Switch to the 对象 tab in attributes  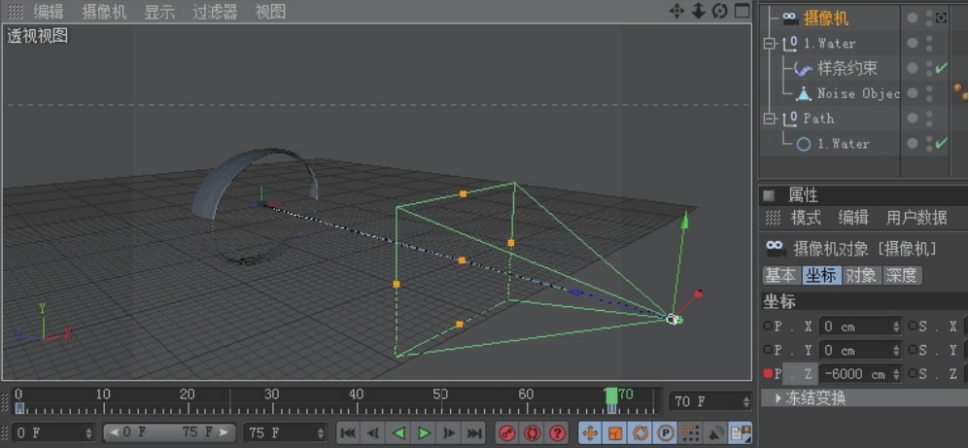pos(860,275)
